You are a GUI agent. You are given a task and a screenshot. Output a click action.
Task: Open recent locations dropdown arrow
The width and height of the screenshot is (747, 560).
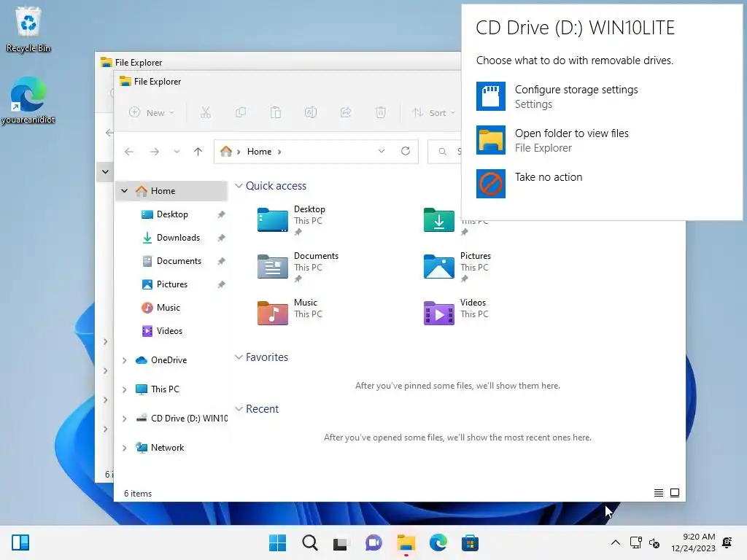tap(177, 152)
